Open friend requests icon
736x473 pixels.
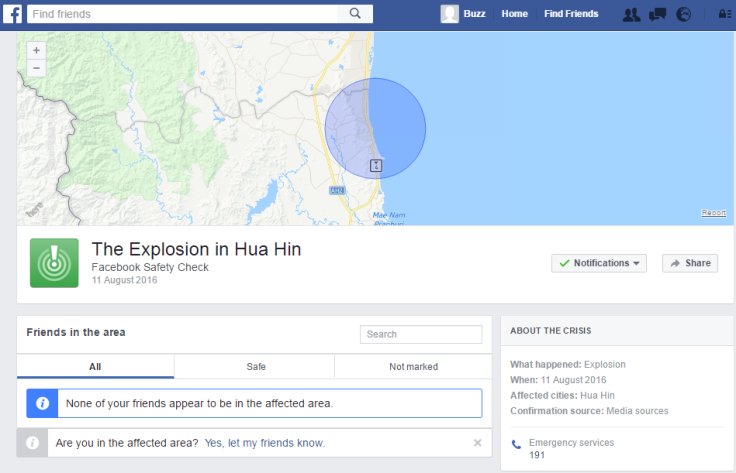coord(631,15)
